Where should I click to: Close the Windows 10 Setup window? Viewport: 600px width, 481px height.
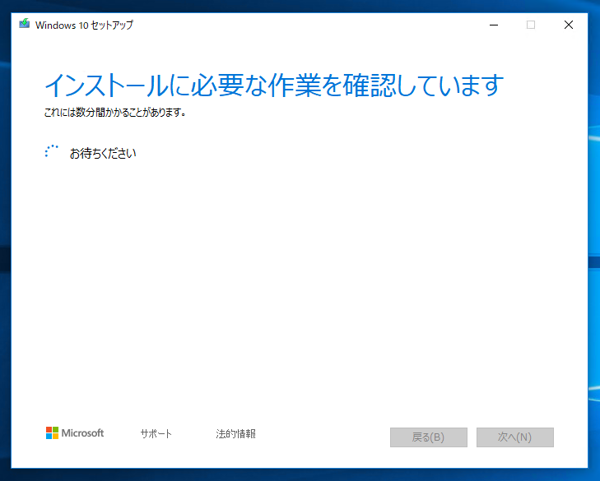(569, 25)
